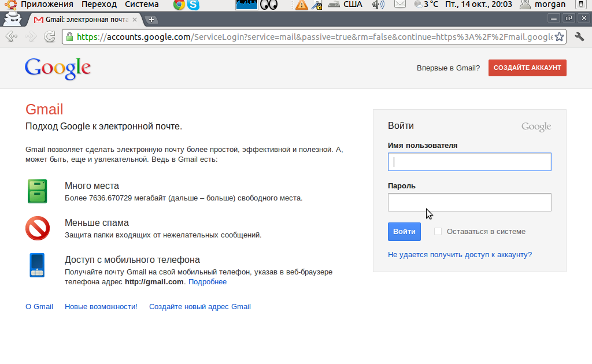This screenshot has height=364, width=592.
Task: Focus the Пароль password field
Action: [469, 202]
